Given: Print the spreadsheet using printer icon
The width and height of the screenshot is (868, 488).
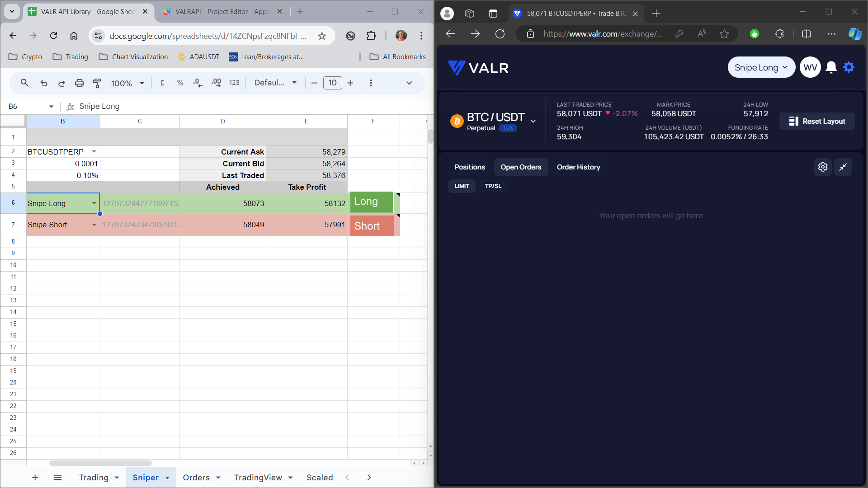Looking at the screenshot, I should pos(80,83).
